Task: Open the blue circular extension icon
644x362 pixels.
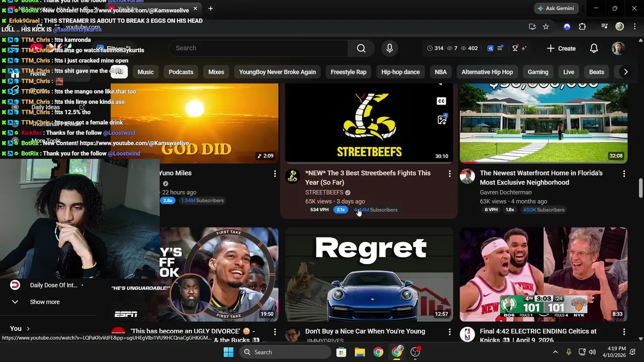Action: [567, 27]
